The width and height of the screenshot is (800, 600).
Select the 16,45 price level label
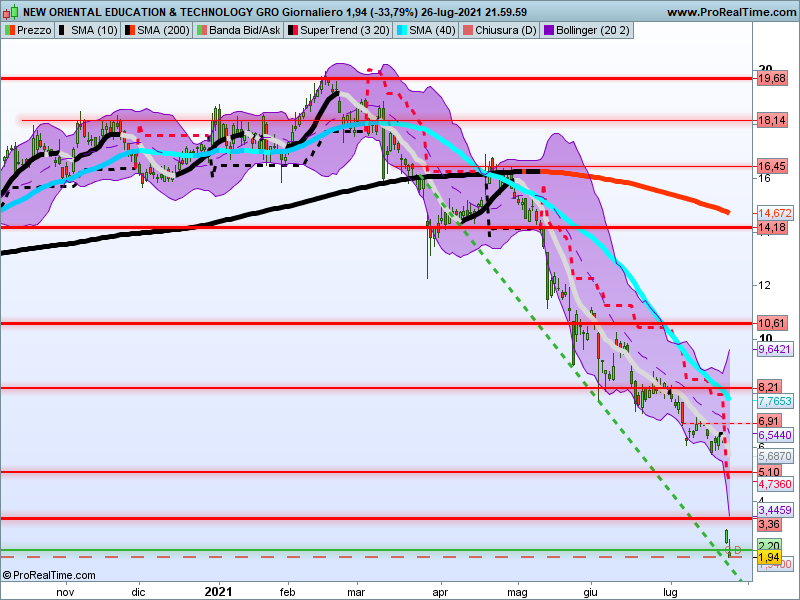772,166
